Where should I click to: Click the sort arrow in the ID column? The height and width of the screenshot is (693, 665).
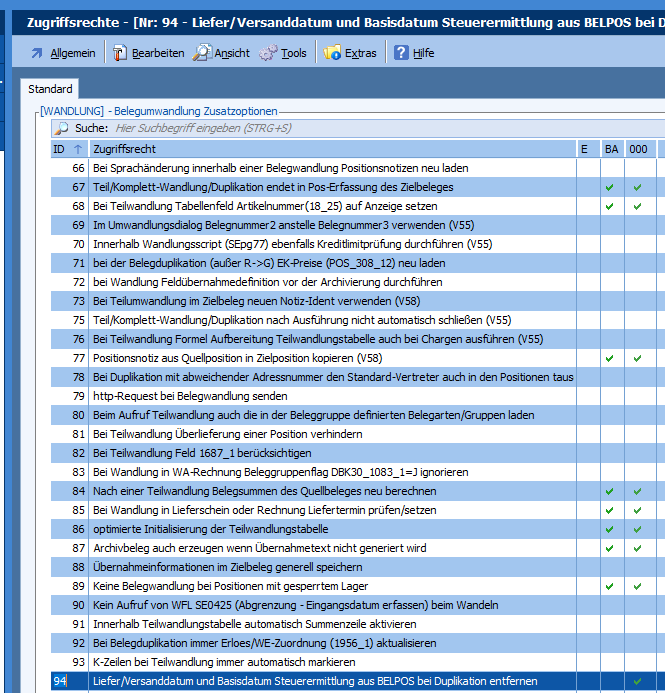(x=79, y=149)
